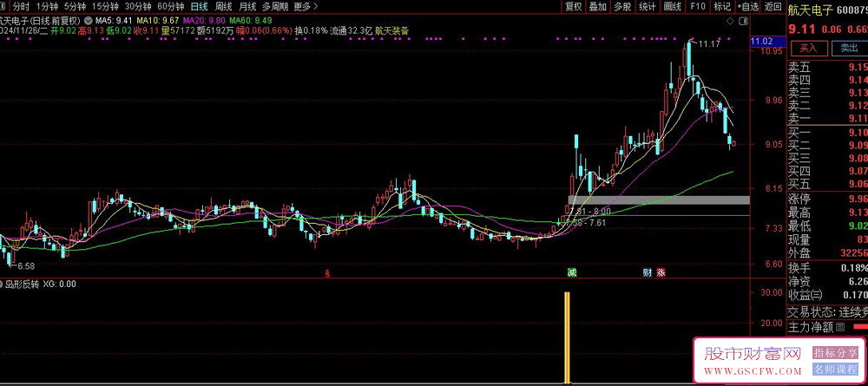Click the yellow signal bar in indicator panel

(x=567, y=337)
